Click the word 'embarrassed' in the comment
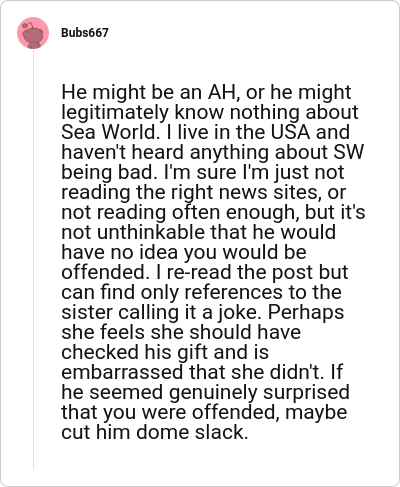This screenshot has width=400, height=487. click(x=122, y=372)
